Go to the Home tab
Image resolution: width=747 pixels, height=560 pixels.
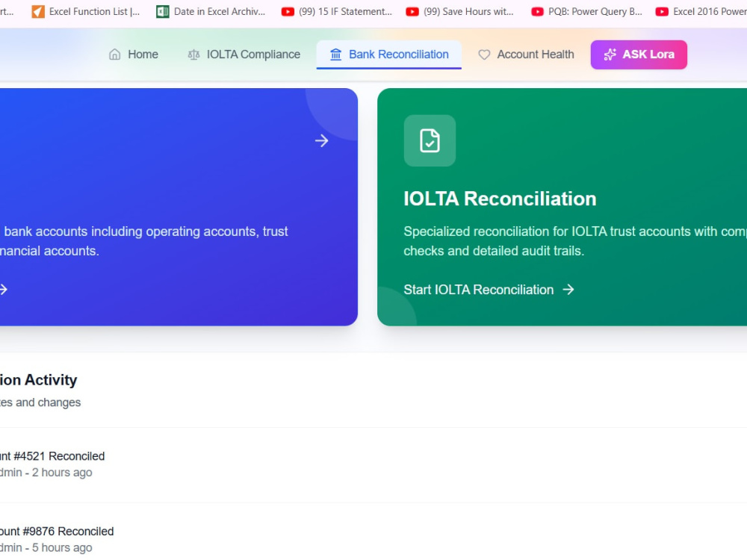(x=134, y=55)
